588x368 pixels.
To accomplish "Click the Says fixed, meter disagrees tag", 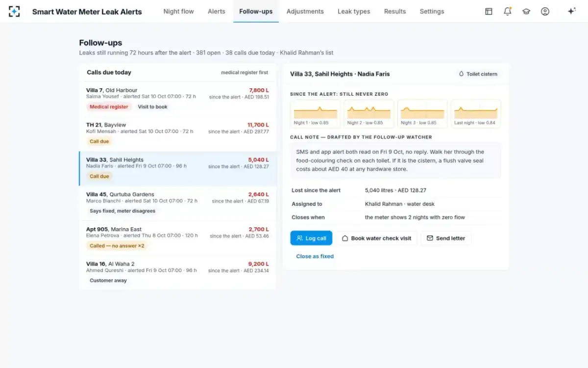I will [122, 211].
